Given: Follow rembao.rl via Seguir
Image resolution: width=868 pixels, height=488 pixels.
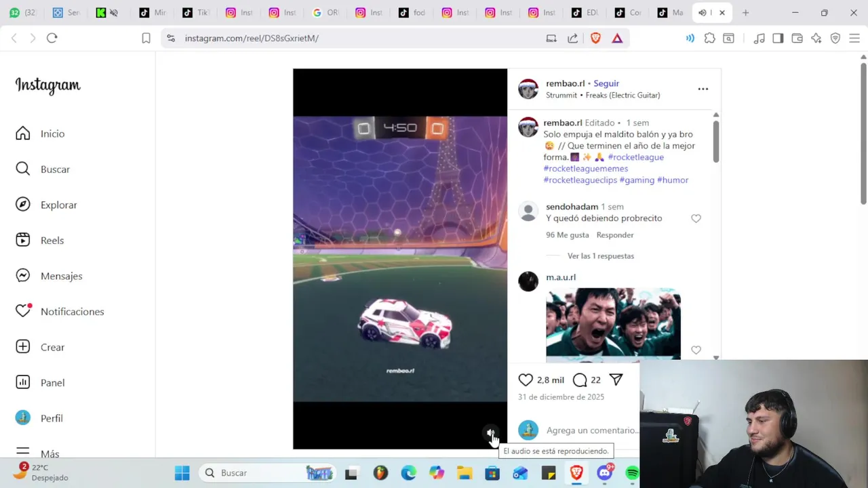Looking at the screenshot, I should point(606,83).
